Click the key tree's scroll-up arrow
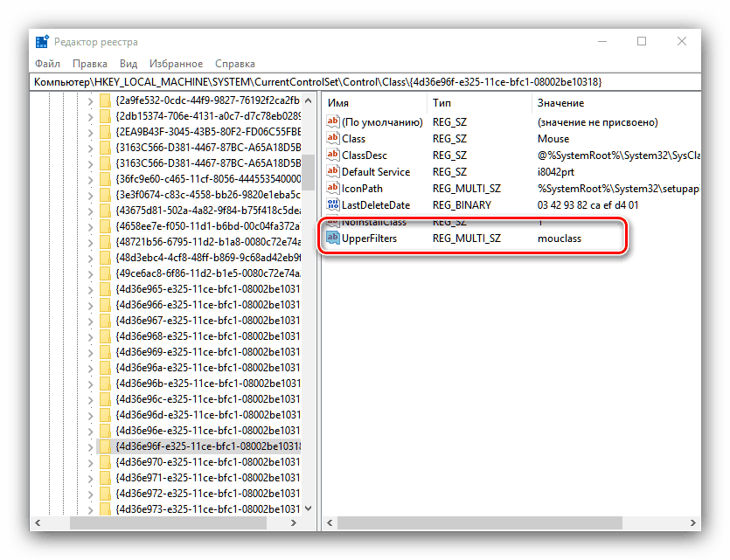 309,100
